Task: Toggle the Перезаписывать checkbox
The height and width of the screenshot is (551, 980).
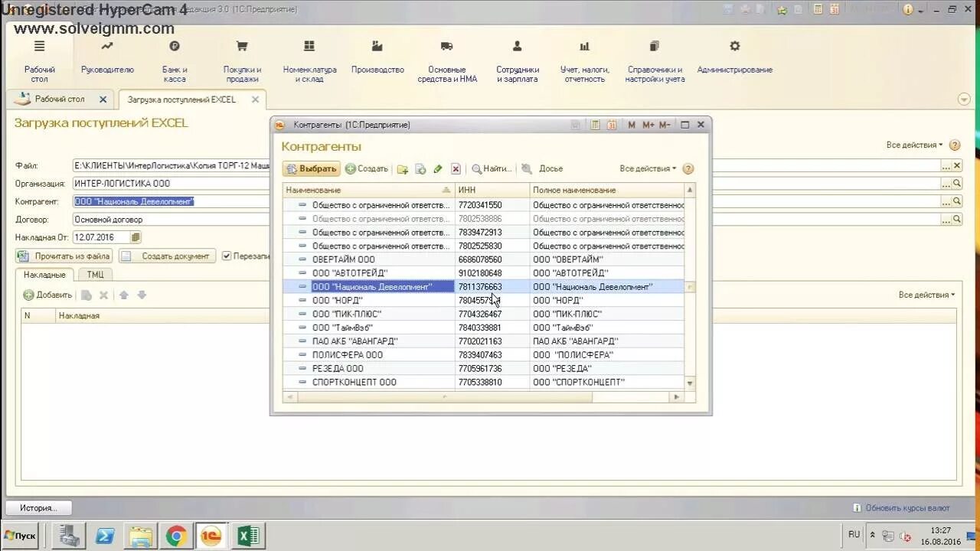Action: tap(227, 256)
